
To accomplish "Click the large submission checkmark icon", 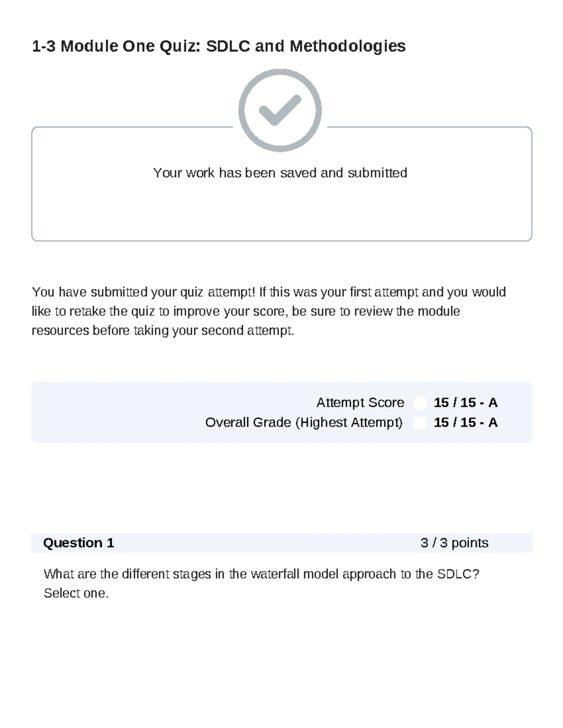I will [280, 111].
